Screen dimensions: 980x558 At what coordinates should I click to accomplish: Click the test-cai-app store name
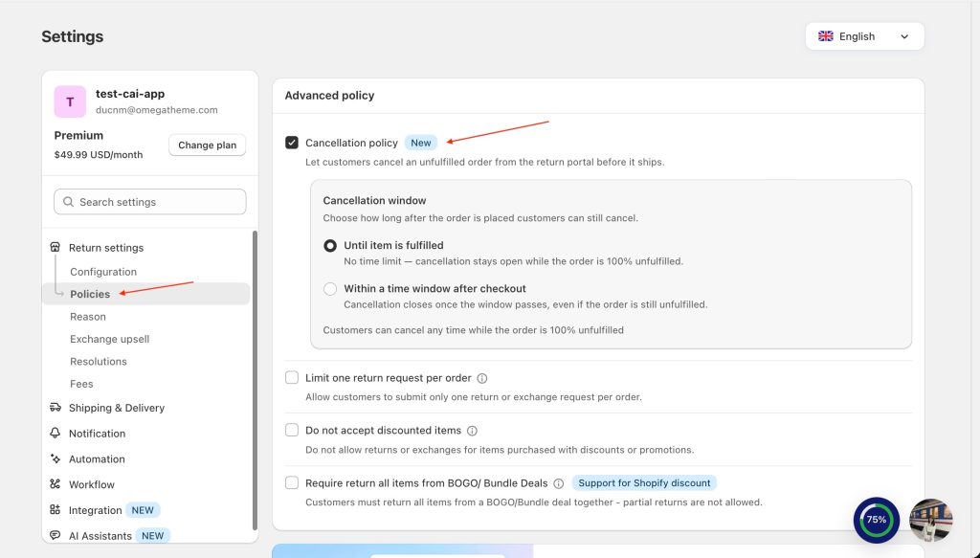tap(130, 94)
